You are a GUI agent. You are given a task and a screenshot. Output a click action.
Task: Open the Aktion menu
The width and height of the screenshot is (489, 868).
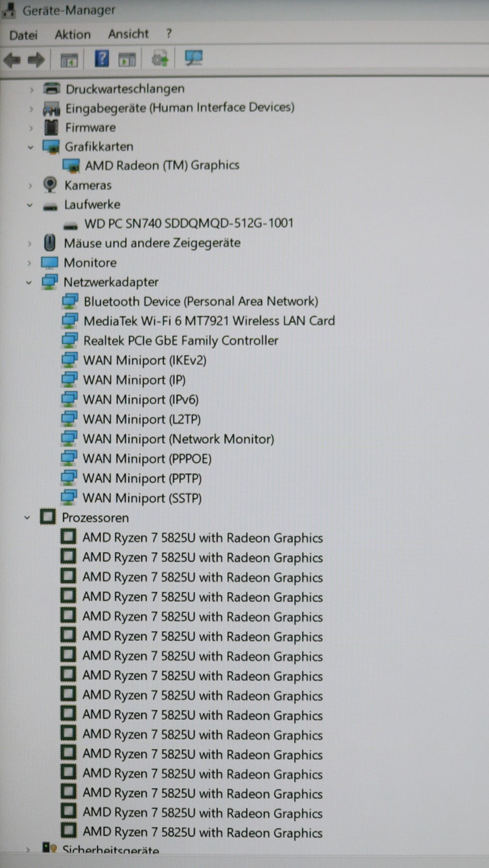pyautogui.click(x=72, y=34)
